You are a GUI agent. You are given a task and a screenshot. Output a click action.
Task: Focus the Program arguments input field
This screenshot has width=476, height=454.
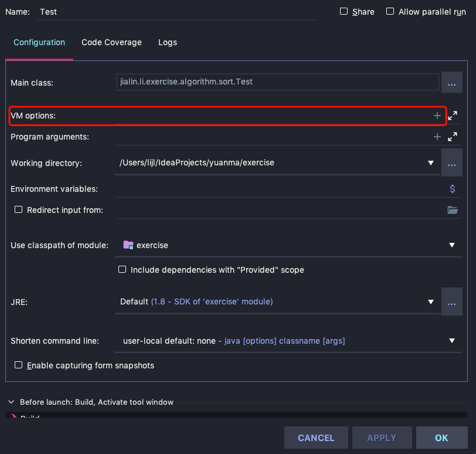(273, 137)
